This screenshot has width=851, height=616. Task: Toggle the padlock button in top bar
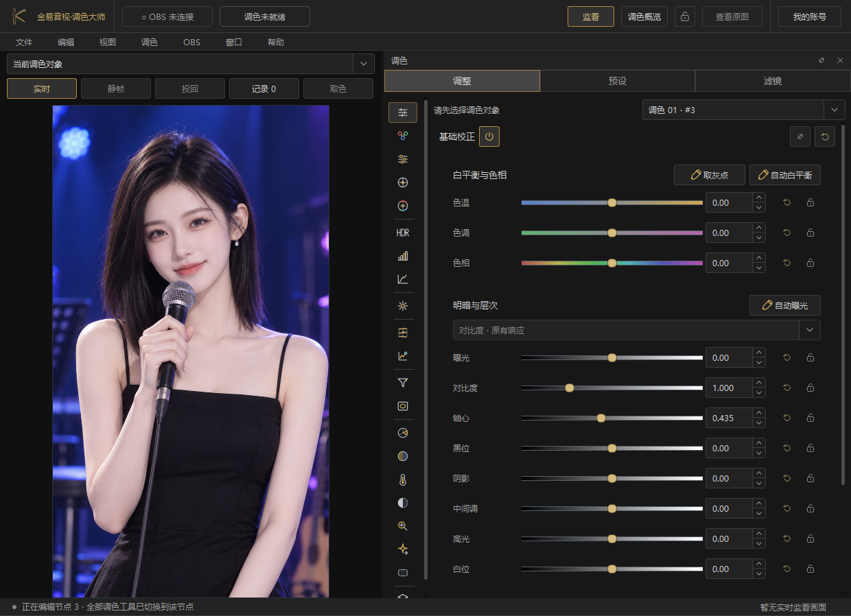coord(685,16)
